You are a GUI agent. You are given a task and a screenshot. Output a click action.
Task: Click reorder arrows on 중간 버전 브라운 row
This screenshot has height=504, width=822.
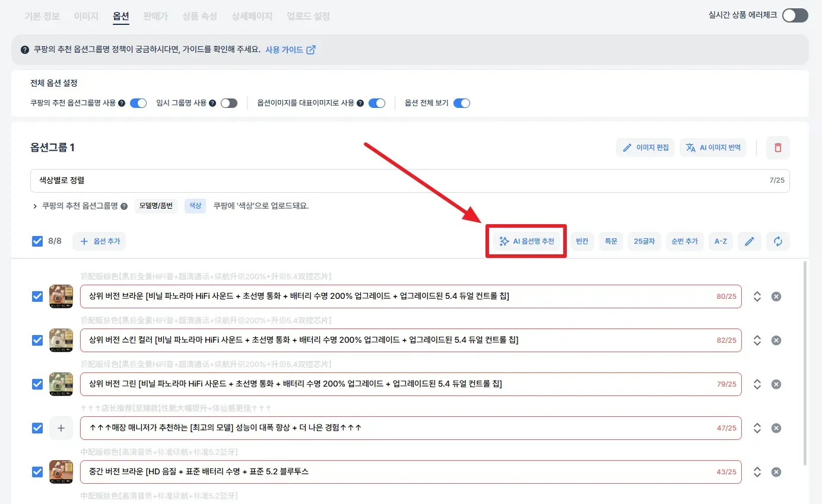[757, 472]
